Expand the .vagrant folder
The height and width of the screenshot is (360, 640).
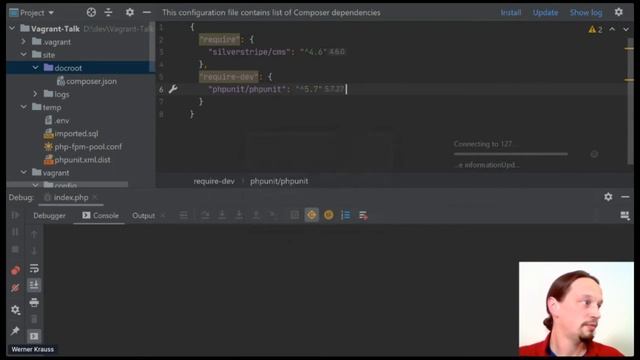(x=23, y=42)
